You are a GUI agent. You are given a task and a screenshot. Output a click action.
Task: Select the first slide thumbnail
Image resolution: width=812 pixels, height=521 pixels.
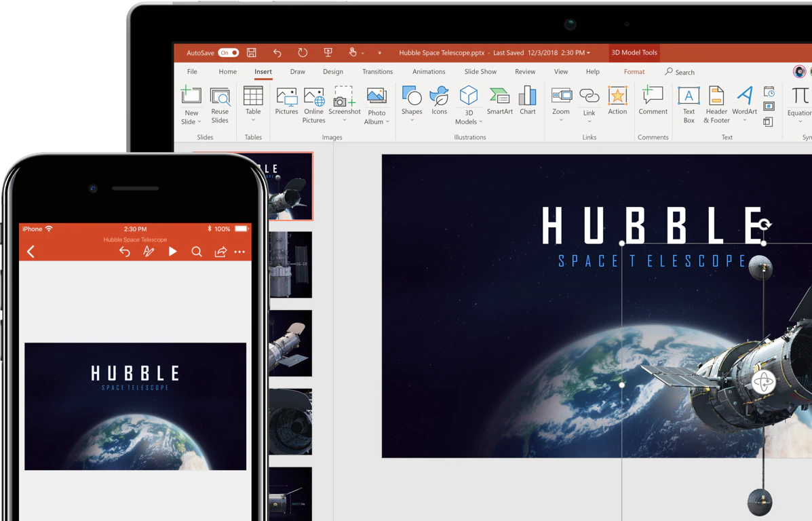click(290, 186)
